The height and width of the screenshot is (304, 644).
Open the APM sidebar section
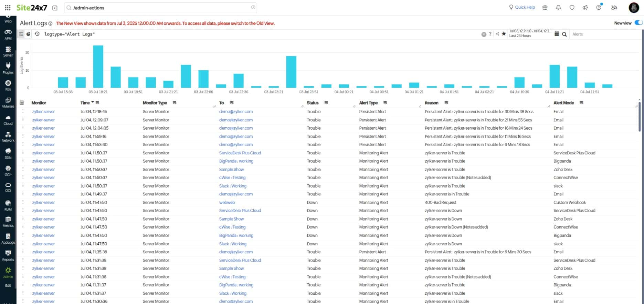tap(8, 34)
